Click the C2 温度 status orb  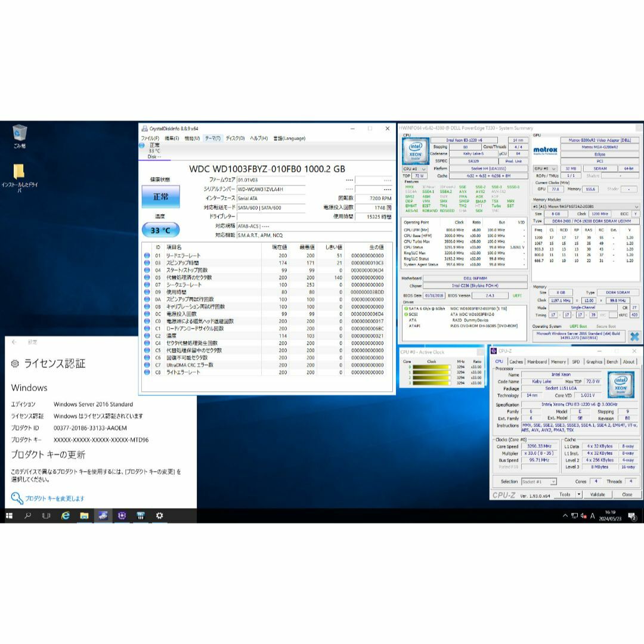tap(147, 336)
